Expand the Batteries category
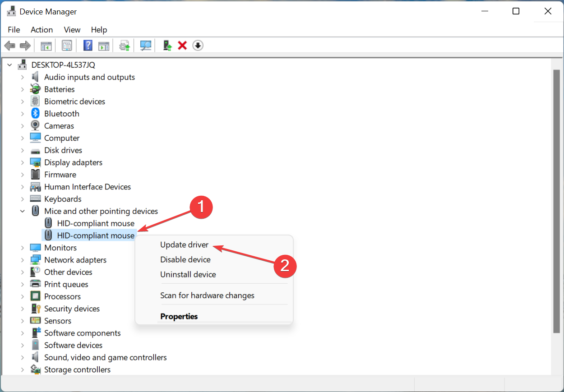Image resolution: width=564 pixels, height=392 pixels. (22, 89)
